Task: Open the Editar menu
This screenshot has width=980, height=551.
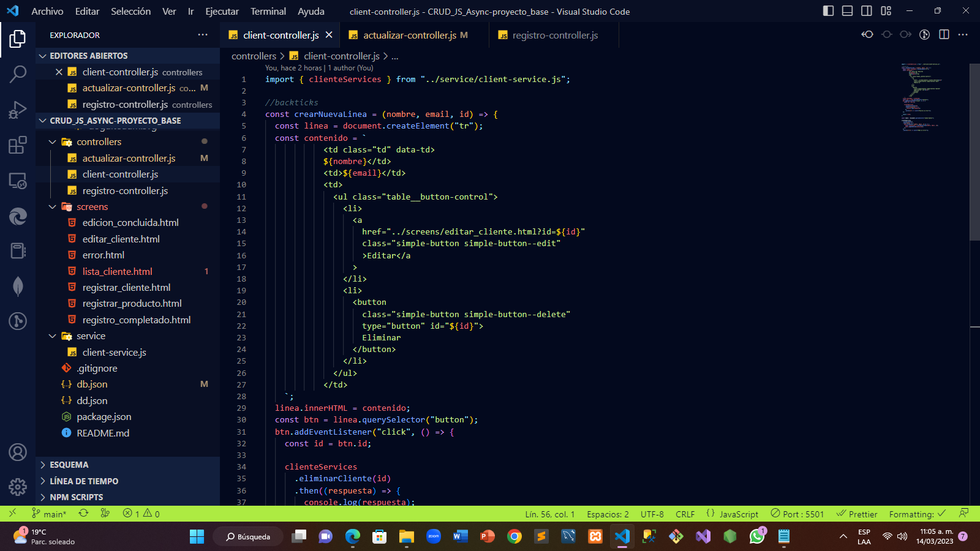Action: (87, 11)
